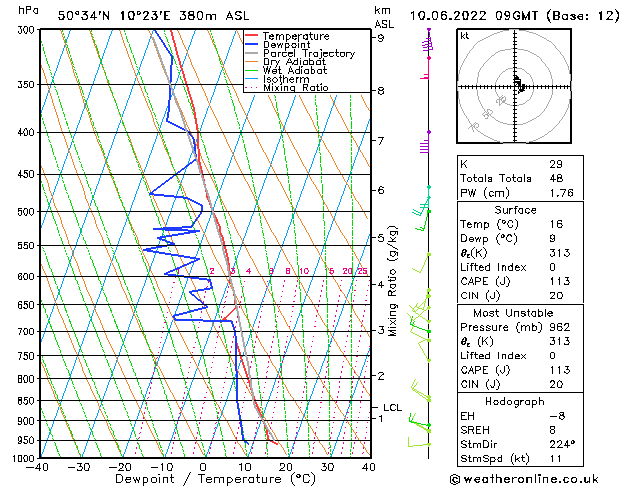Click the station coordinates 50°34'N 10°23'E title
The width and height of the screenshot is (629, 486).
154,16
